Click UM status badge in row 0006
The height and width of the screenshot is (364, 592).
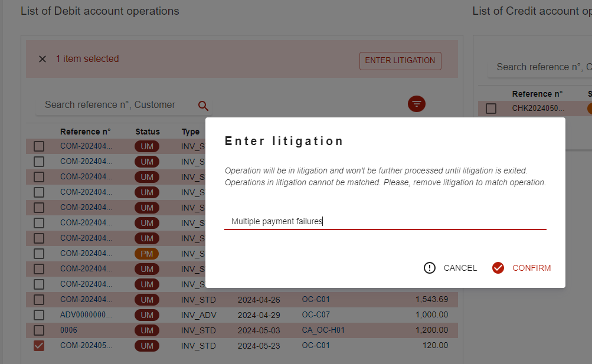pyautogui.click(x=147, y=330)
